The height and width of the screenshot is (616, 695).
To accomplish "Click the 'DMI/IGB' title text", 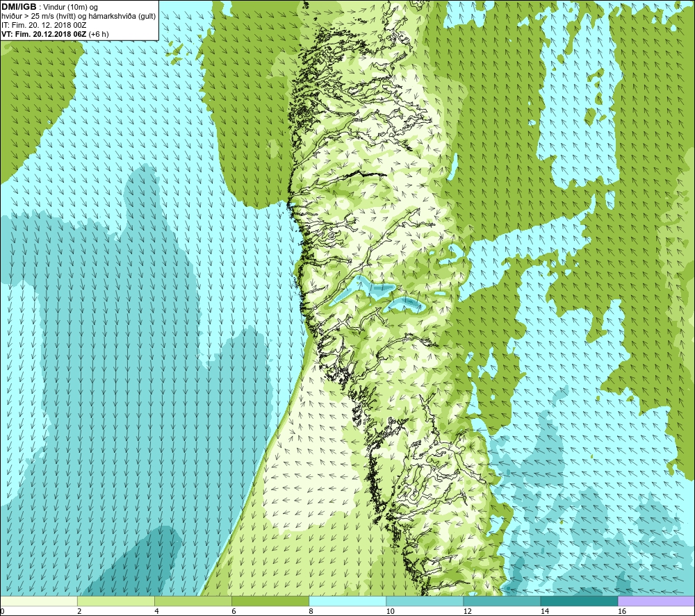I will 19,7.
